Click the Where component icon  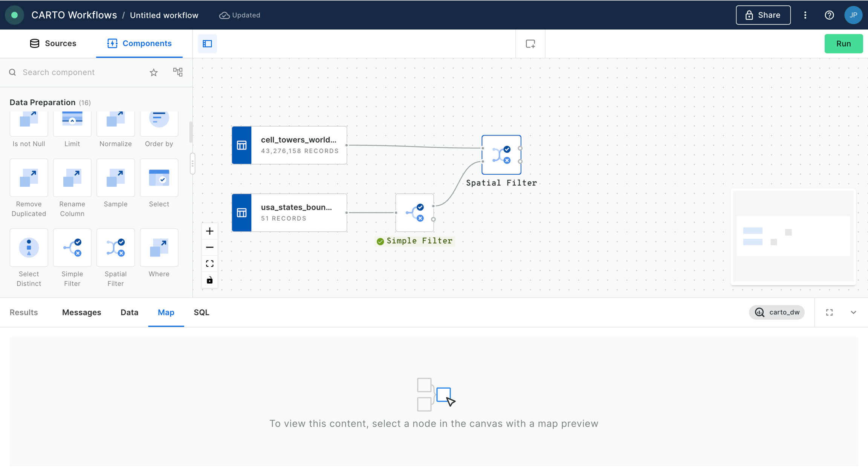[x=159, y=248]
